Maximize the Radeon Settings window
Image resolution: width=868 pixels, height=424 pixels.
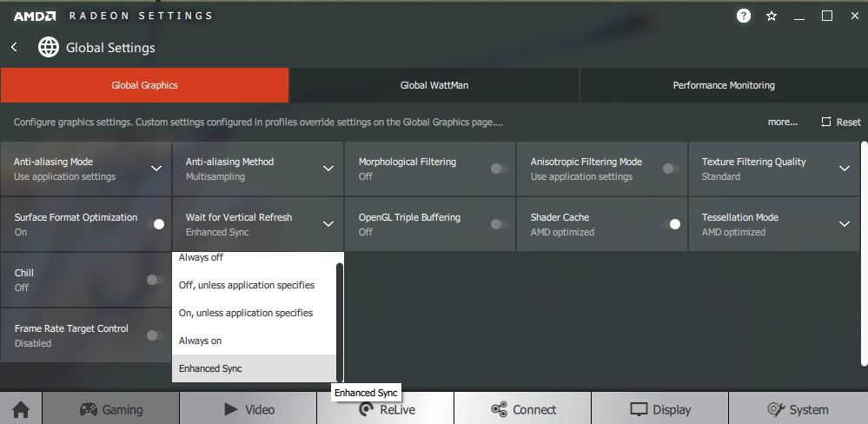tap(827, 16)
